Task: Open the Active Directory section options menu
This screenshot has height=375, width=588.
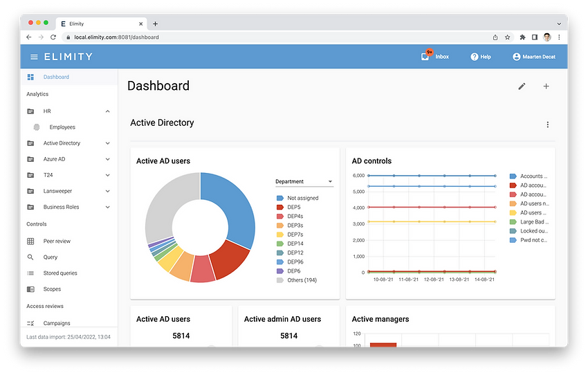Action: coord(547,125)
